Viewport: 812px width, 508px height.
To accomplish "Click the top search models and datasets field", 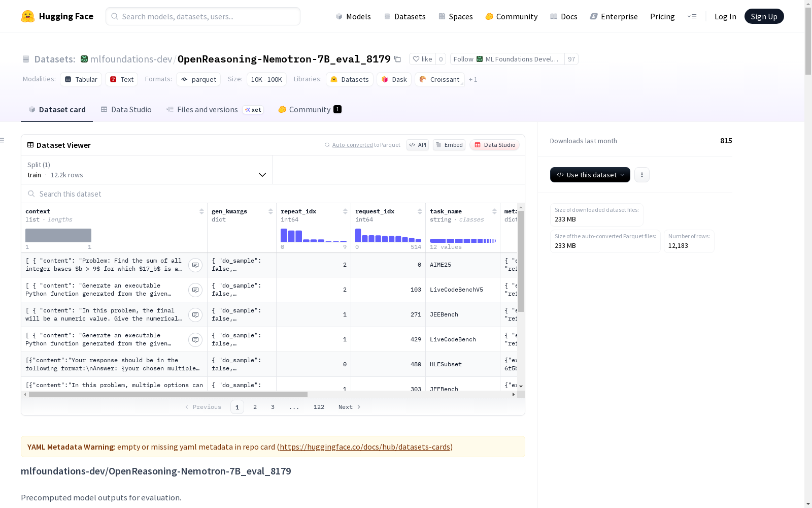I will click(203, 16).
